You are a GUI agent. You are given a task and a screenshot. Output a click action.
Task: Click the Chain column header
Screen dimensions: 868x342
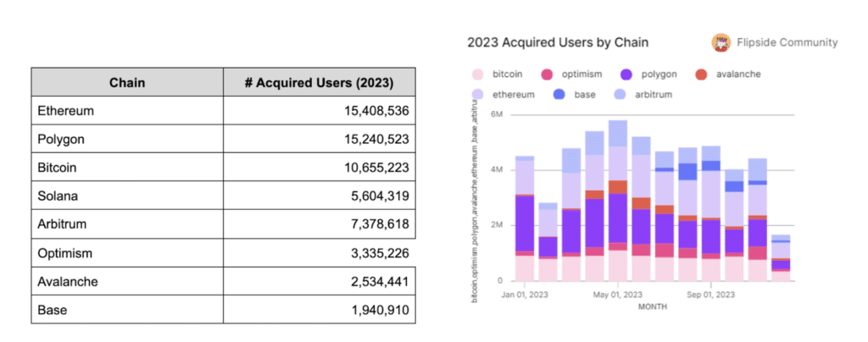[x=127, y=82]
